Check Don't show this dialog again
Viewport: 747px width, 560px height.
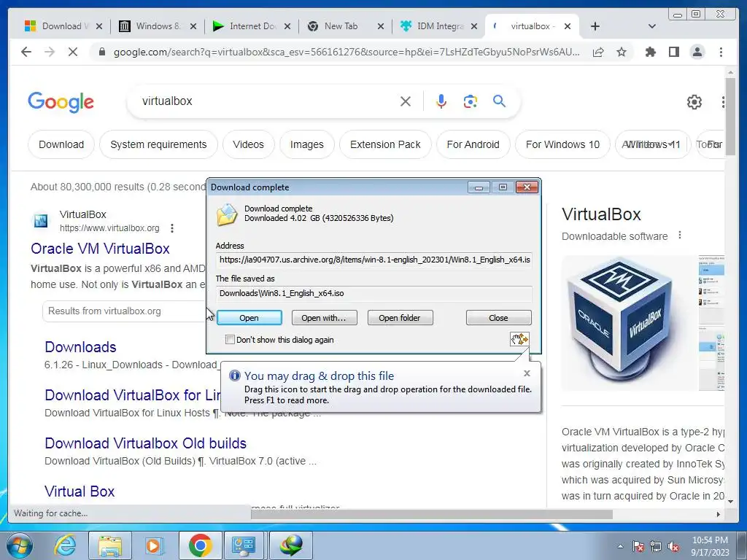(x=230, y=340)
